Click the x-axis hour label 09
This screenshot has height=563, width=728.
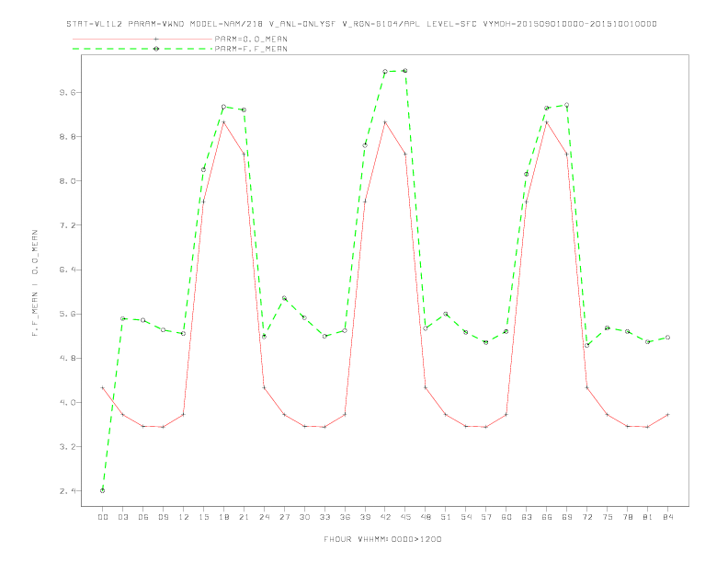tap(164, 517)
